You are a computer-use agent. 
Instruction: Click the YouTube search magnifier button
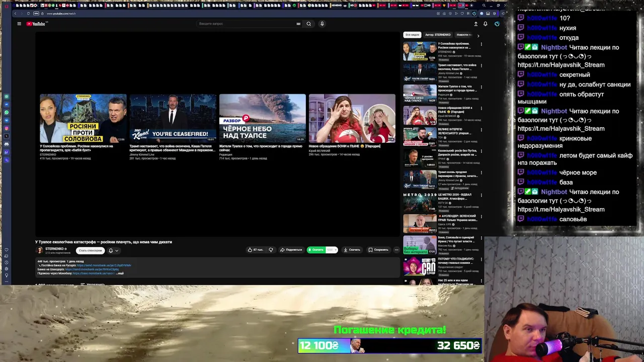(x=308, y=24)
